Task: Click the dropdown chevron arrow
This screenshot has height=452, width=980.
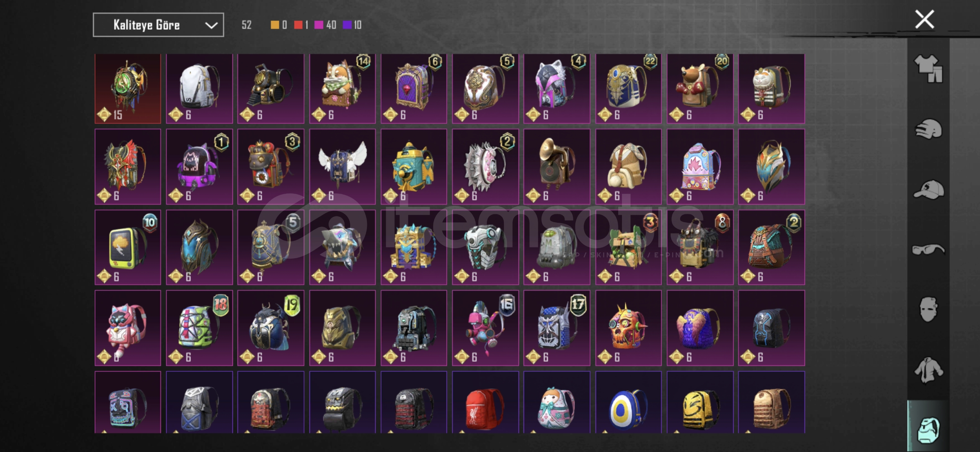Action: [x=211, y=26]
